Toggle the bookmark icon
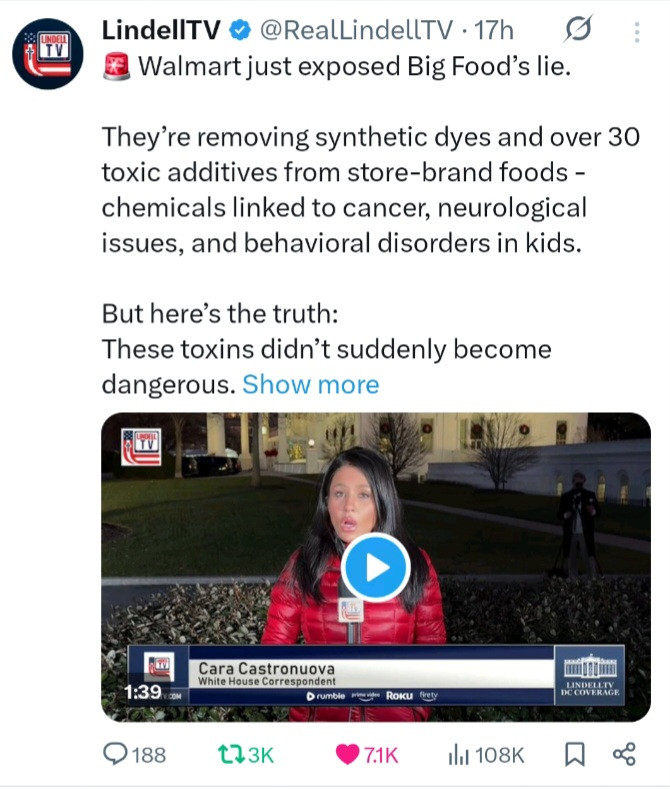The width and height of the screenshot is (670, 789). tap(575, 755)
